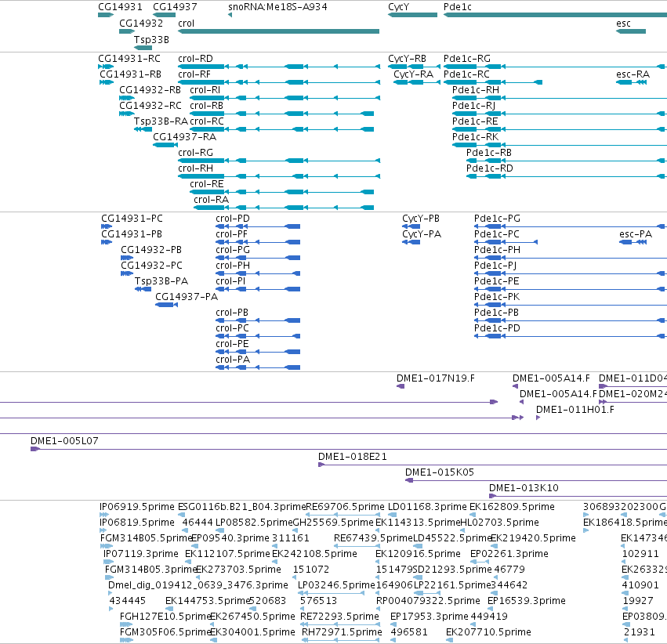Click protein CG14932-PB label

151,249
